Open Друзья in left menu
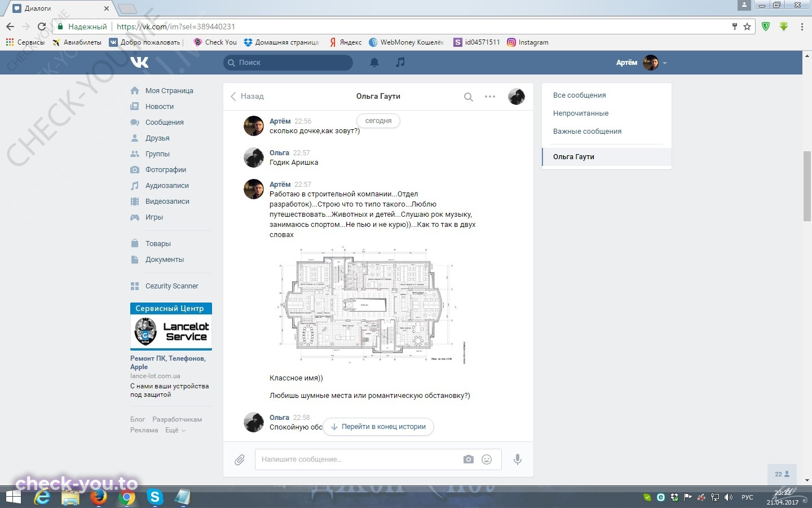 point(157,138)
